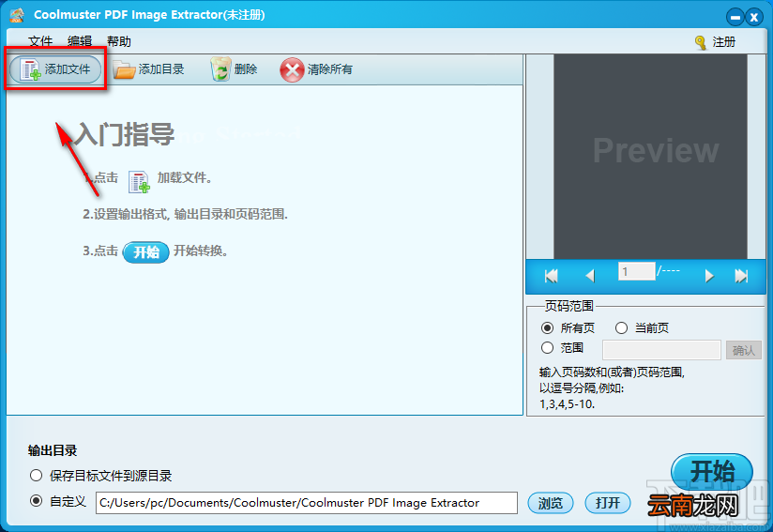Click the 浏览 browse button

click(x=550, y=503)
